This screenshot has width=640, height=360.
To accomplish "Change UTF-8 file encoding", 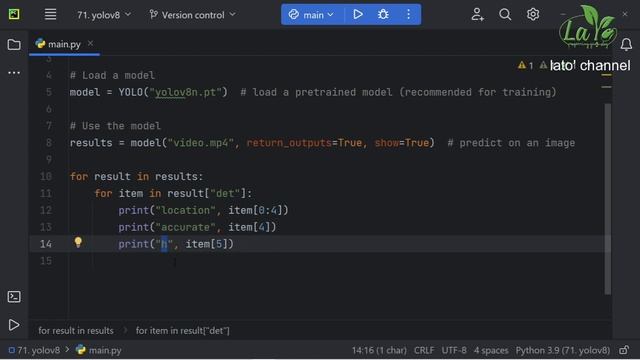I will click(454, 350).
